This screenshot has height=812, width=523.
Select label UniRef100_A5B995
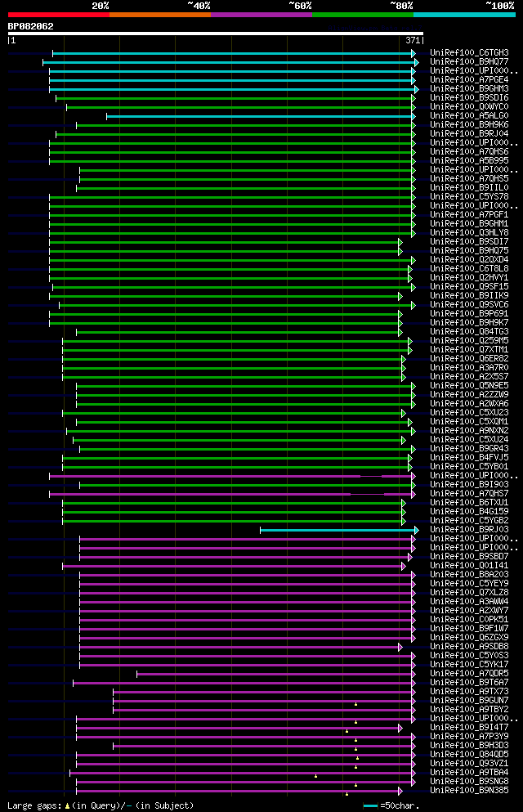469,160
